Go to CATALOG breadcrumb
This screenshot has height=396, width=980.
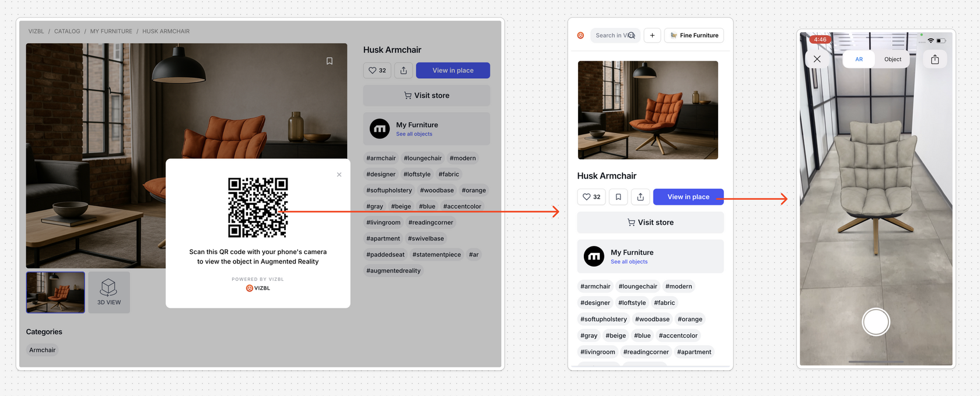pos(67,31)
